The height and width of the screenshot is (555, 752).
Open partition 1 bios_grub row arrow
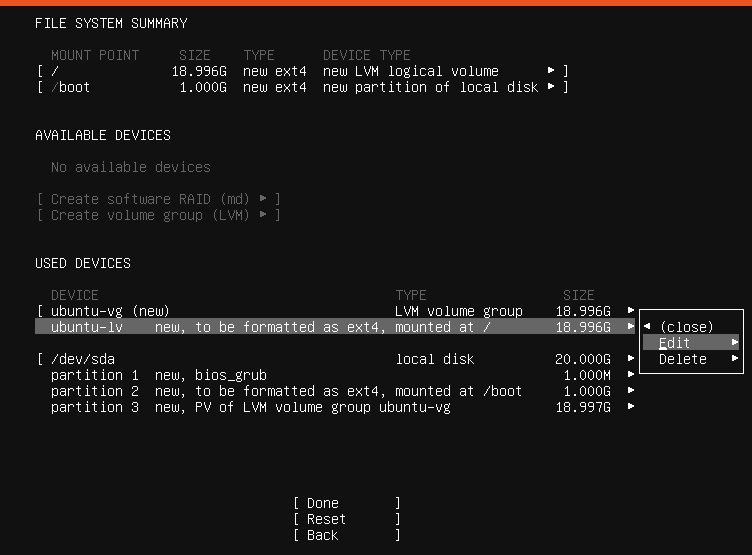click(x=631, y=374)
